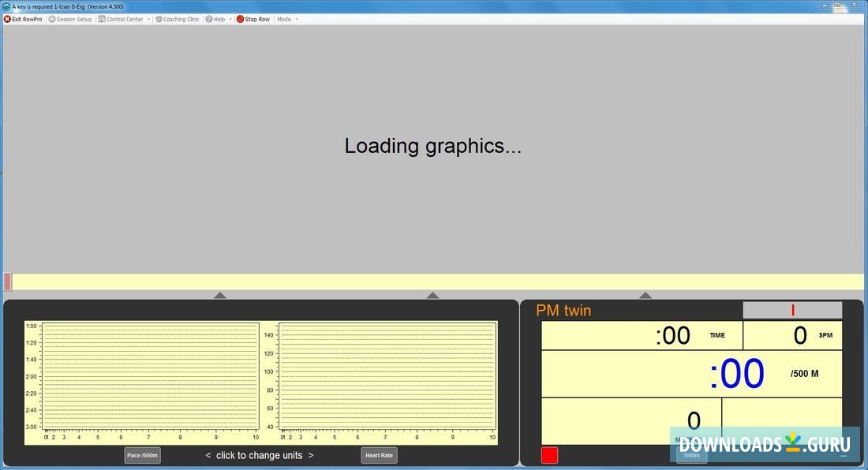Click the RowPro app icon in the title bar
The image size is (868, 470).
coord(6,6)
